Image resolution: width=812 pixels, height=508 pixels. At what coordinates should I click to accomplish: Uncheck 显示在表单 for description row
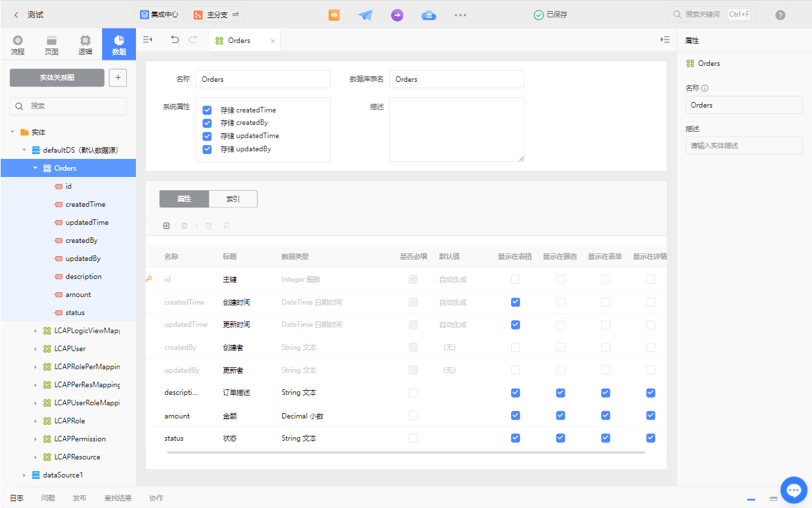[x=605, y=393]
